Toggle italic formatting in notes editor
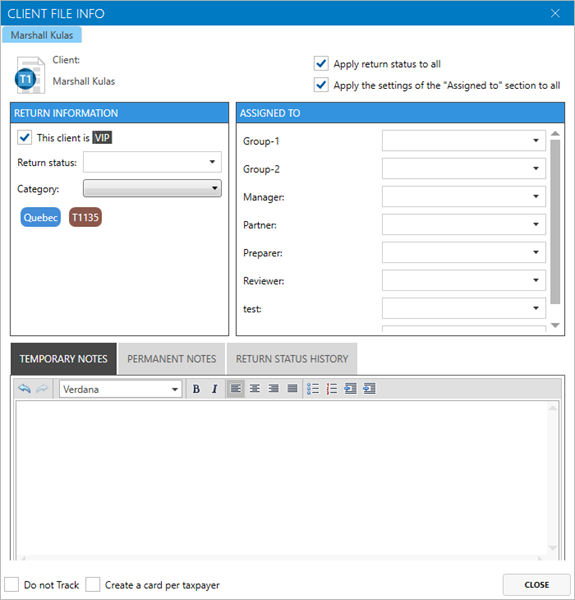The image size is (575, 600). point(215,389)
